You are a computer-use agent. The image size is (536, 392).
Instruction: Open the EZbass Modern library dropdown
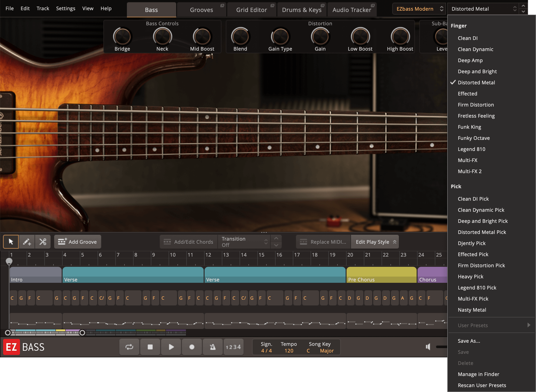coord(419,9)
